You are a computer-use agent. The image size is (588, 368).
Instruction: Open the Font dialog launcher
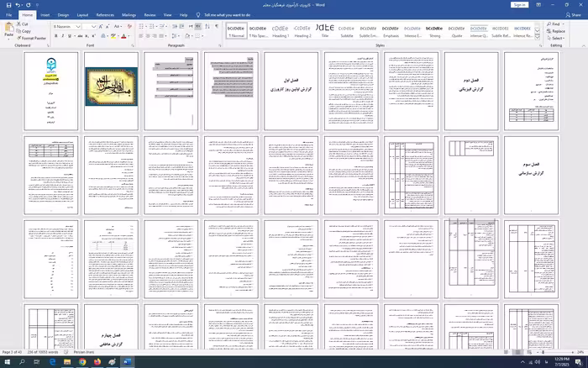[133, 45]
